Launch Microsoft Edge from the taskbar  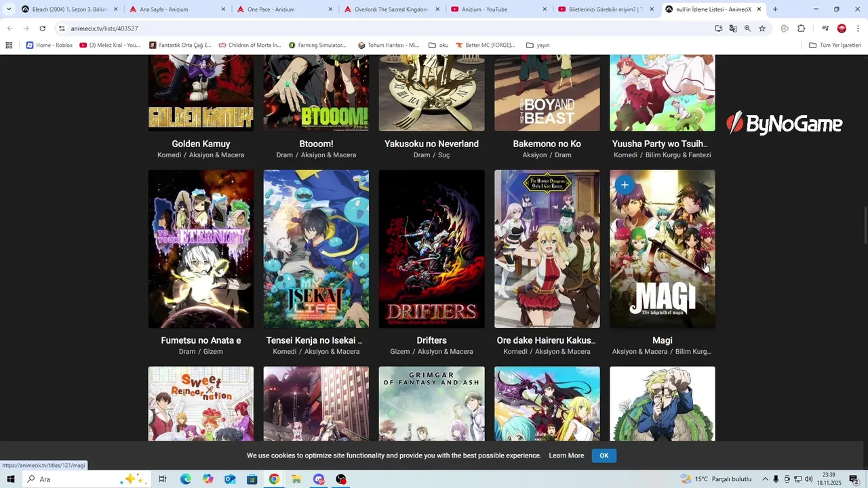tap(185, 479)
